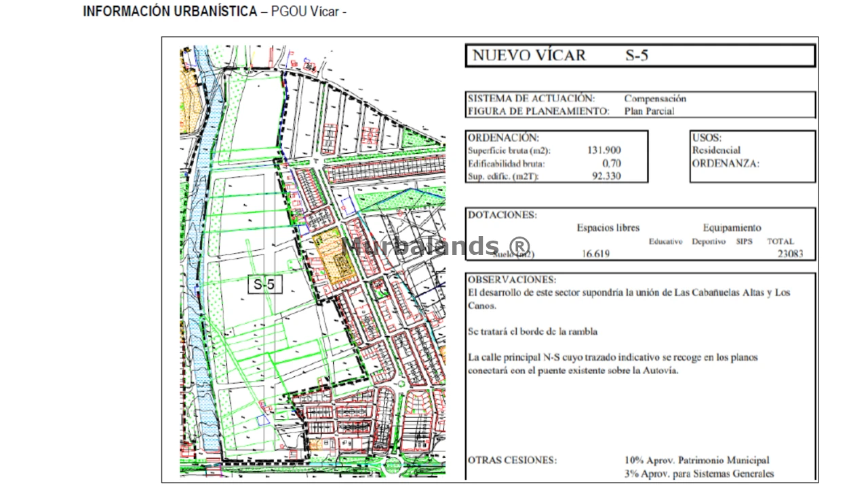Select the 16.619 espacios libres value
Viewport: 868px width, 488px height.
[596, 254]
